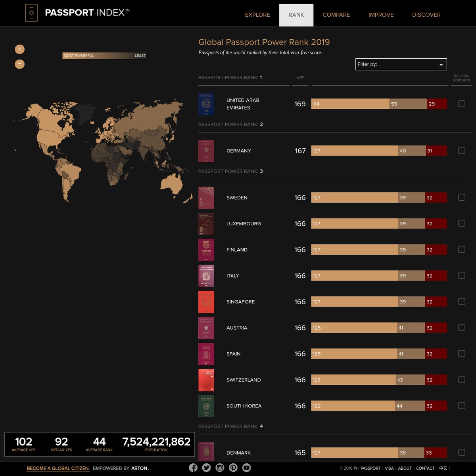
Task: Open the Explore tab
Action: [x=257, y=15]
